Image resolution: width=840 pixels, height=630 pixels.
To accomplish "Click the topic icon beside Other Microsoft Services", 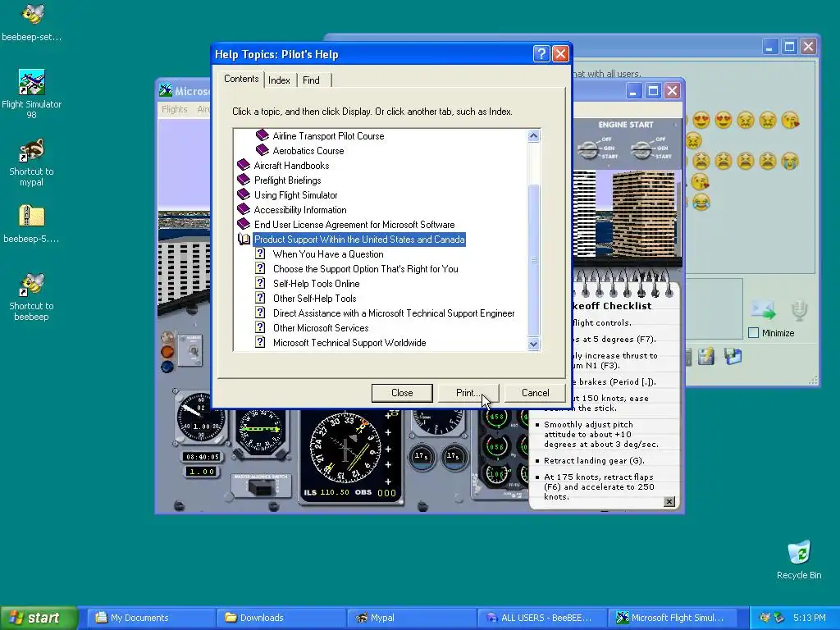I will coord(260,327).
